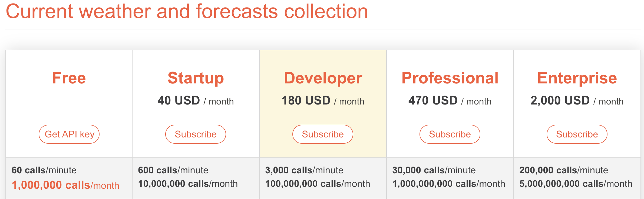Click the 2,000 USD / month price
This screenshot has width=644, height=199.
pos(577,101)
